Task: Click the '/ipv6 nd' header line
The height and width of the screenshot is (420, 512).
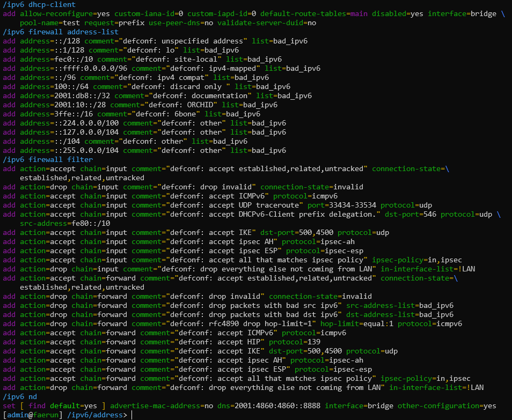Action: (x=20, y=397)
